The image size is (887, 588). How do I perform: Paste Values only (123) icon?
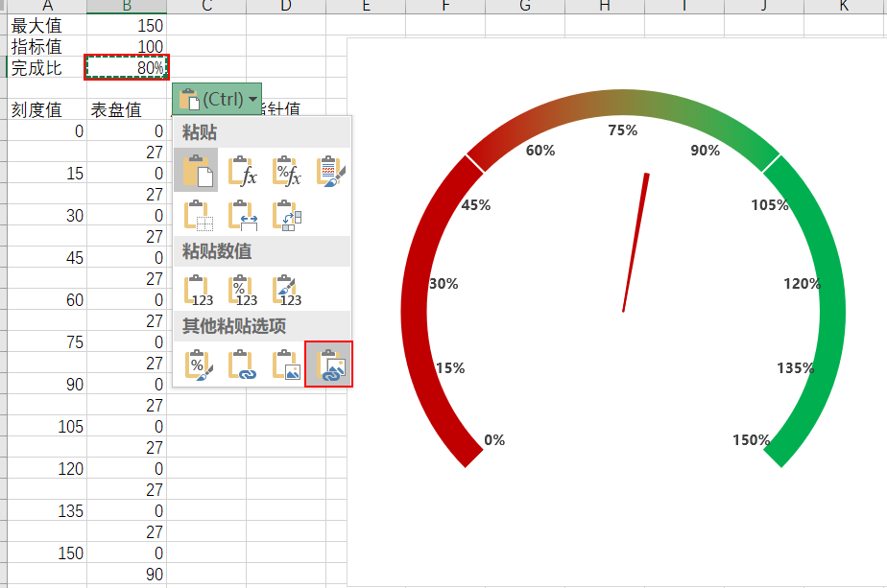(198, 290)
